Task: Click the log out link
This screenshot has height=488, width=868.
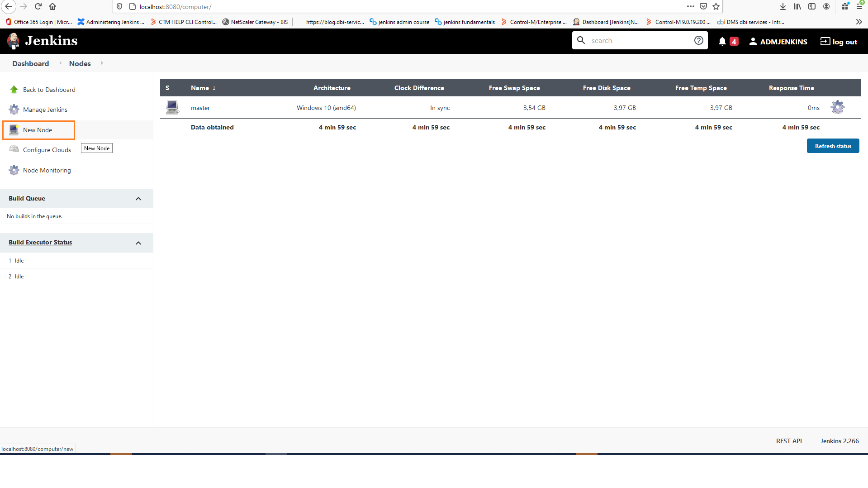Action: [x=844, y=42]
